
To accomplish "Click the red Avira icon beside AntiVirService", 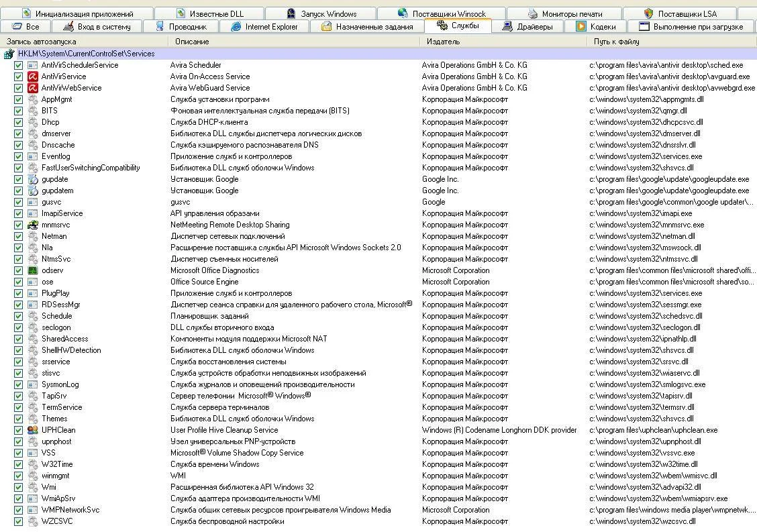I will point(32,76).
